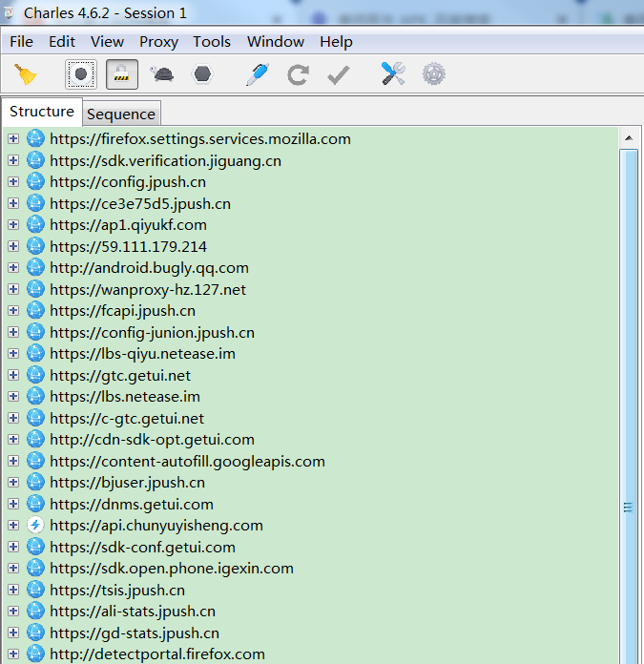Expand config-junion.jpush.cn node
The image size is (644, 664).
pos(13,332)
